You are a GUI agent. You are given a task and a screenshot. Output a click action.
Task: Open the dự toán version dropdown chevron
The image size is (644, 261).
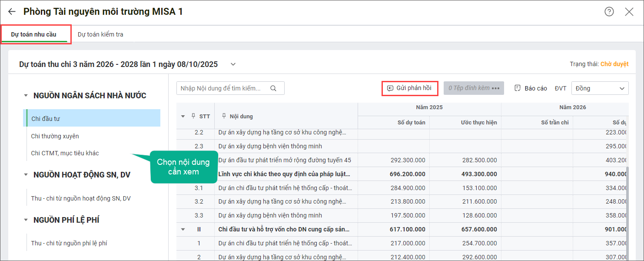click(233, 64)
